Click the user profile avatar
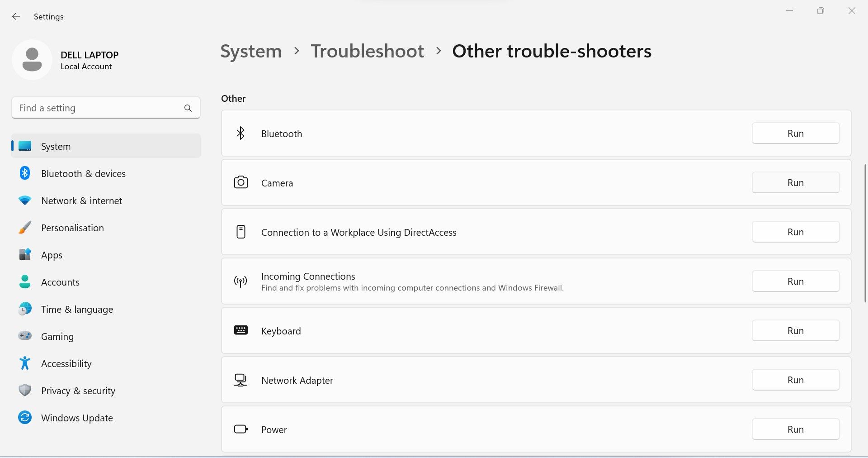This screenshot has width=868, height=458. [32, 60]
